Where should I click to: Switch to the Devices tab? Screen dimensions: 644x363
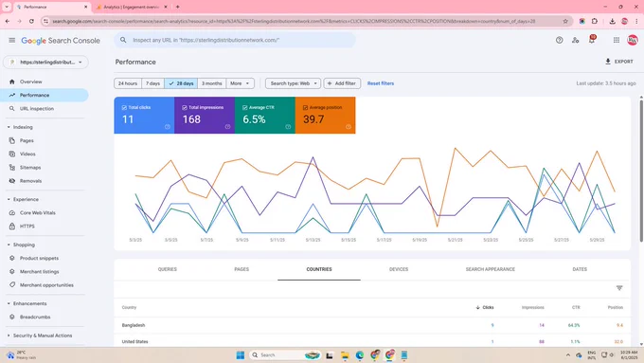399,269
